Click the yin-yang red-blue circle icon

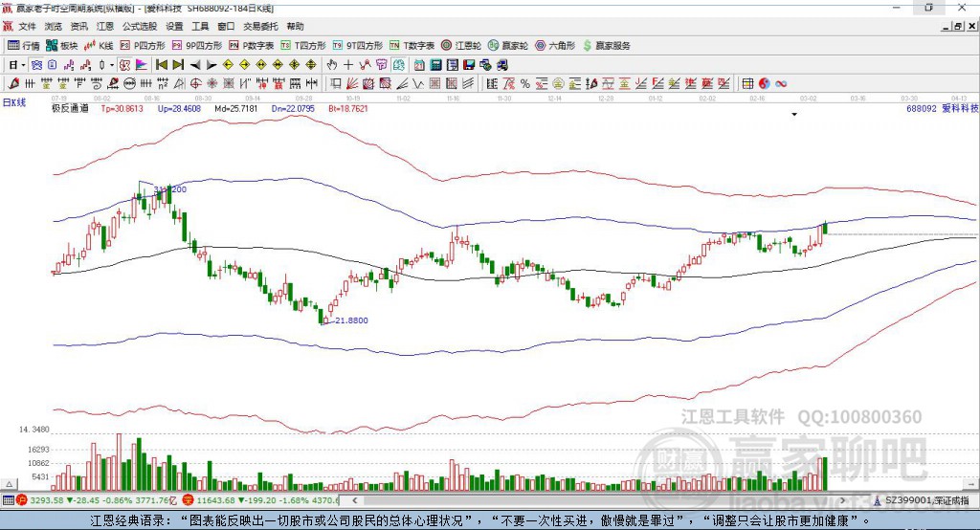point(765,83)
